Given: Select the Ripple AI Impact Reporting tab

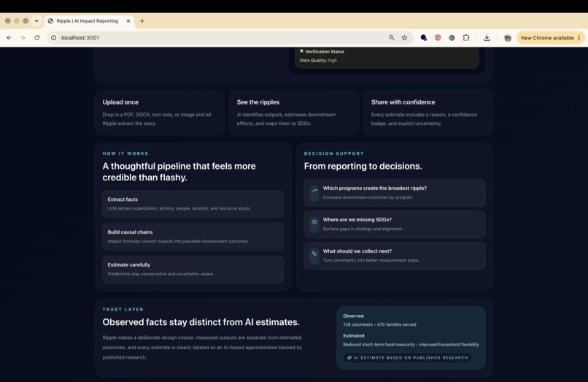Looking at the screenshot, I should click(89, 21).
